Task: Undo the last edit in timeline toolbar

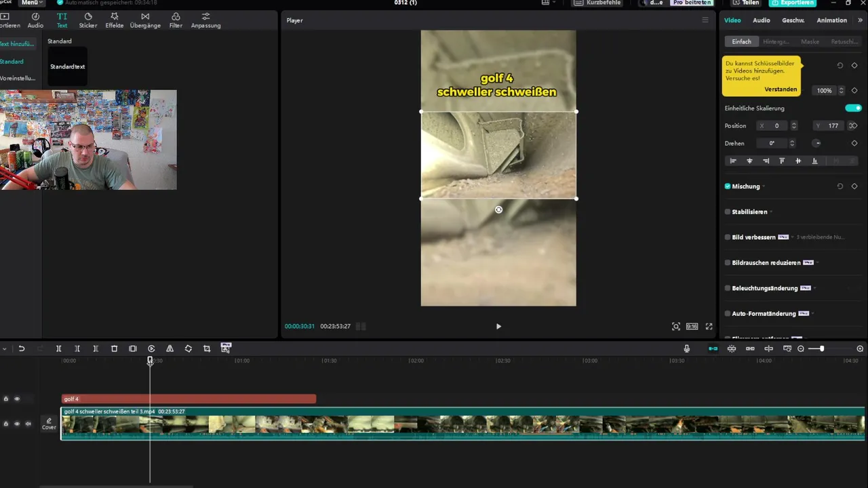Action: [x=22, y=348]
